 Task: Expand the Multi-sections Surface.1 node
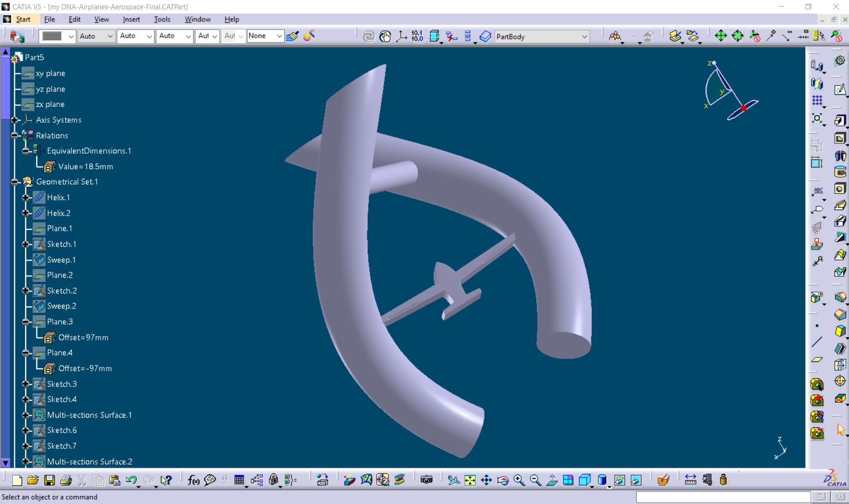click(x=26, y=415)
